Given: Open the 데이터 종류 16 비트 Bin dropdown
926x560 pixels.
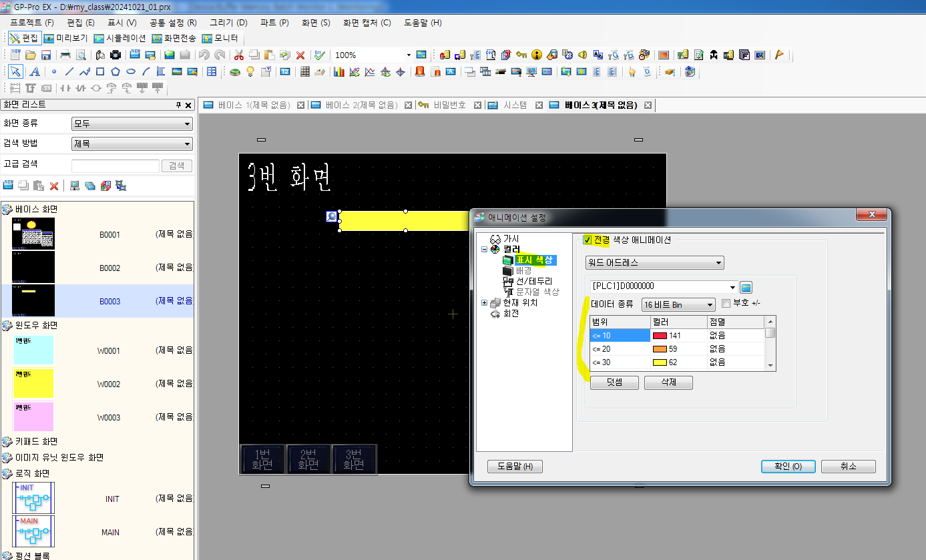Looking at the screenshot, I should (x=678, y=304).
